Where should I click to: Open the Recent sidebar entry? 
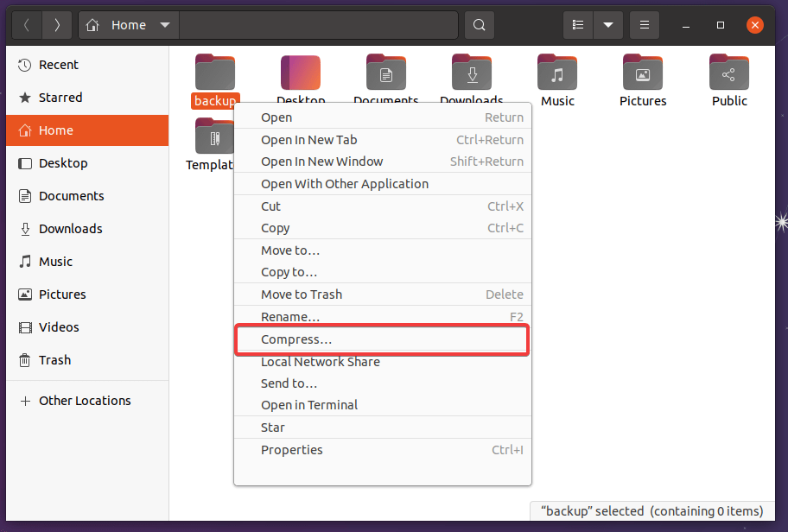[57, 64]
